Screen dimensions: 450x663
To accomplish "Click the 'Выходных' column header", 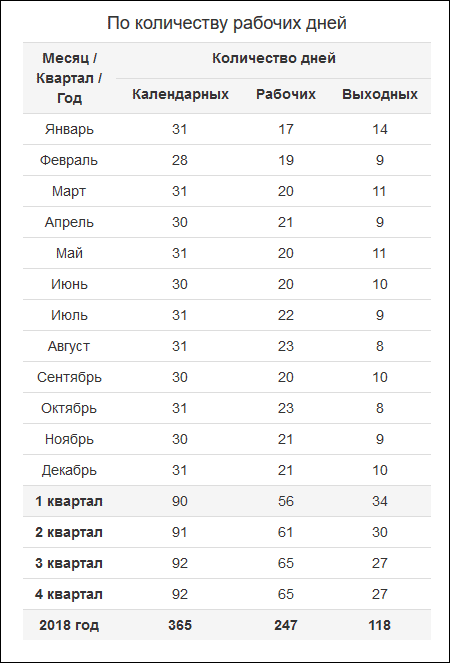I will pyautogui.click(x=380, y=94).
